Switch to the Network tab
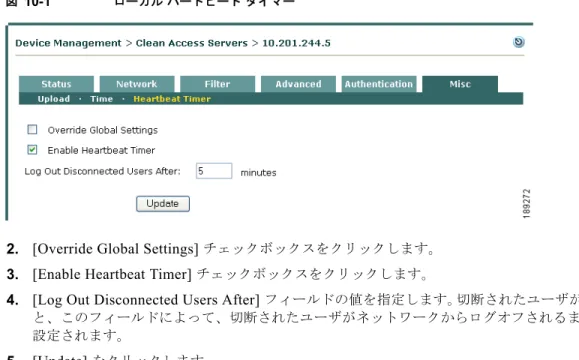The width and height of the screenshot is (579, 360). (x=137, y=84)
